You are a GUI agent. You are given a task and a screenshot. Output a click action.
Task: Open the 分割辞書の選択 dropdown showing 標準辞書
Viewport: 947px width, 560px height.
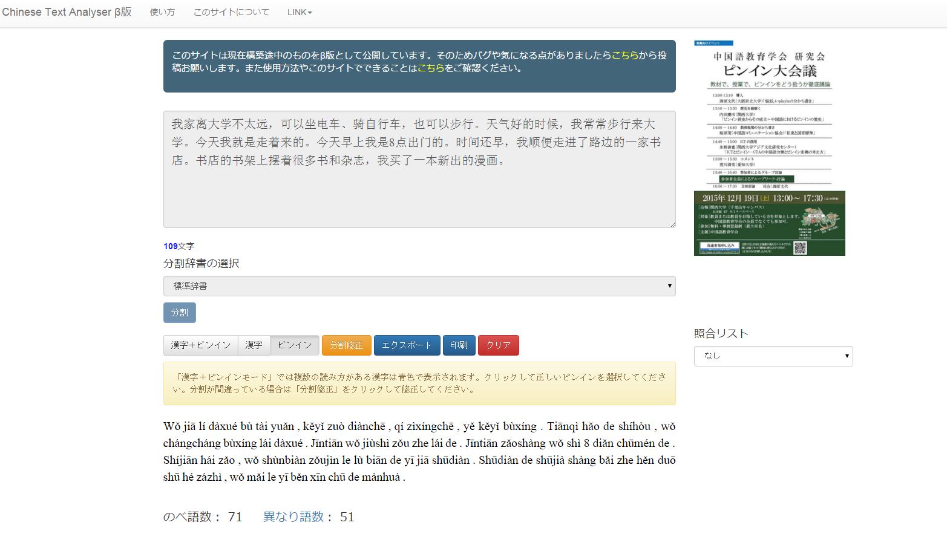(x=419, y=286)
